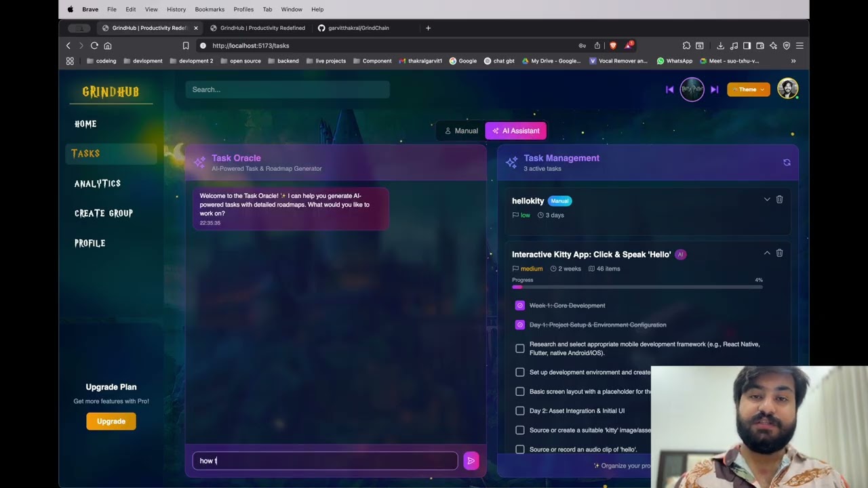Screen dimensions: 868x488
Task: Focus the Search field
Action: point(288,89)
